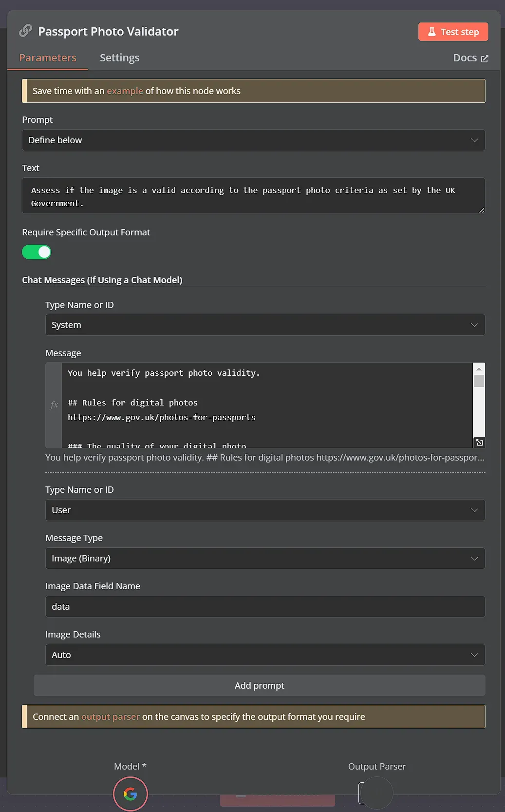Switch to the Settings tab

click(119, 58)
